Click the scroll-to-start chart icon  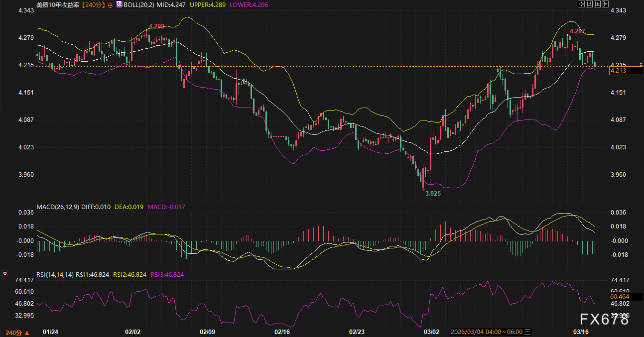coord(589,4)
